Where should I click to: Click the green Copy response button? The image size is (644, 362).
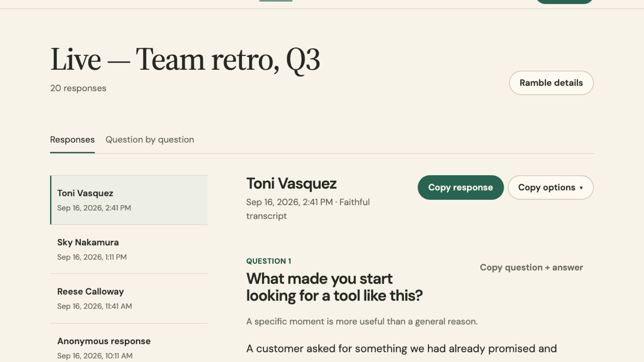[460, 188]
